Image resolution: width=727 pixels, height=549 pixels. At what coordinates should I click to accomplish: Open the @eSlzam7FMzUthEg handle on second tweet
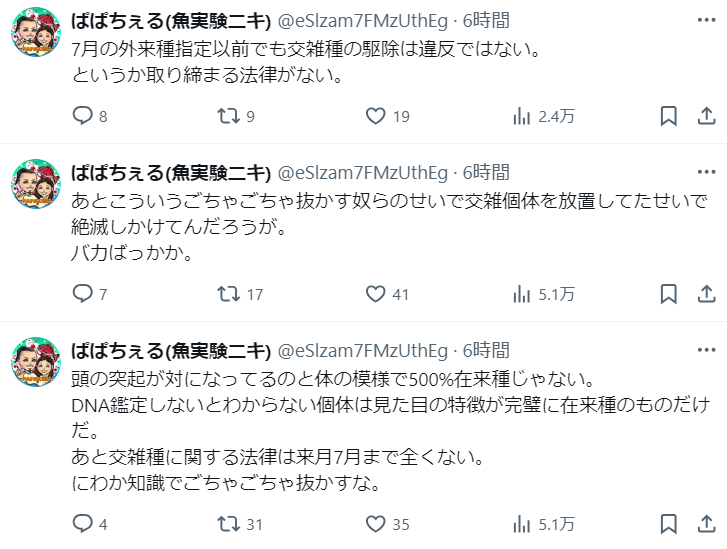(x=361, y=173)
